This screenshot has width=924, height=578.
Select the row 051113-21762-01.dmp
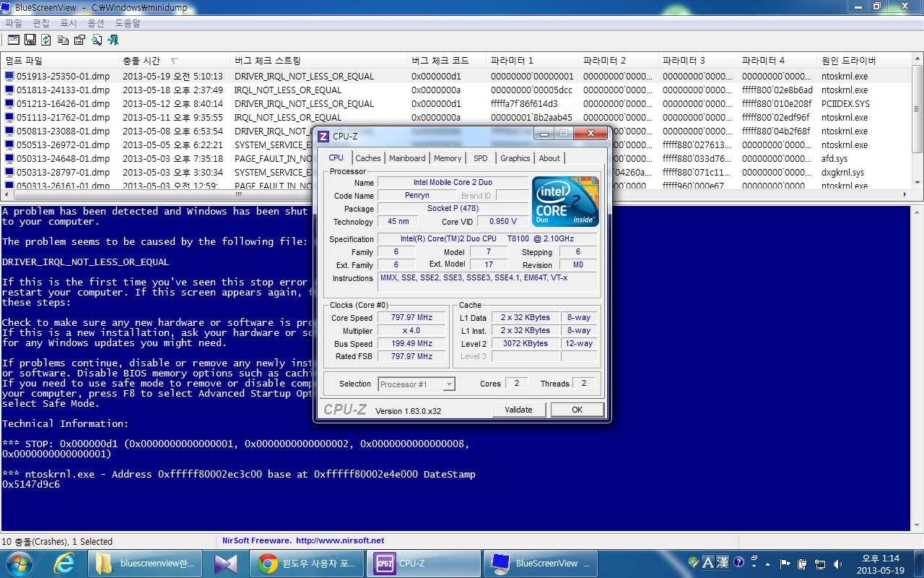[455, 117]
